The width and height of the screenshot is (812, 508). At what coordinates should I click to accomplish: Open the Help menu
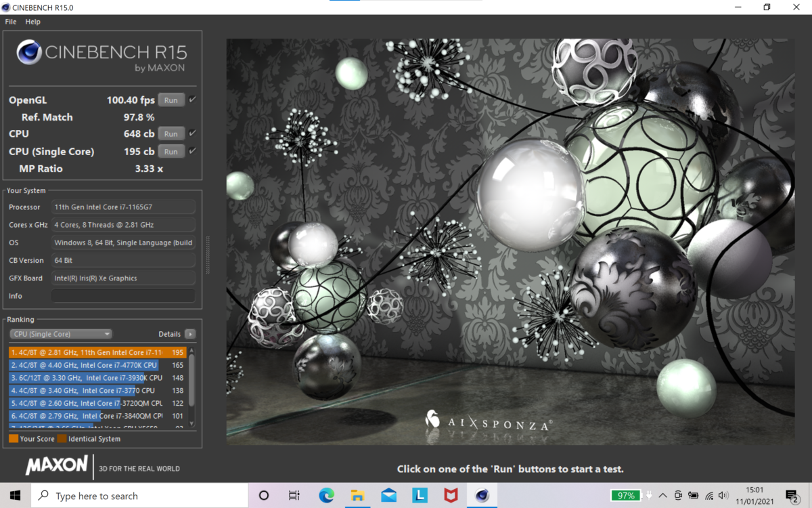coord(33,22)
